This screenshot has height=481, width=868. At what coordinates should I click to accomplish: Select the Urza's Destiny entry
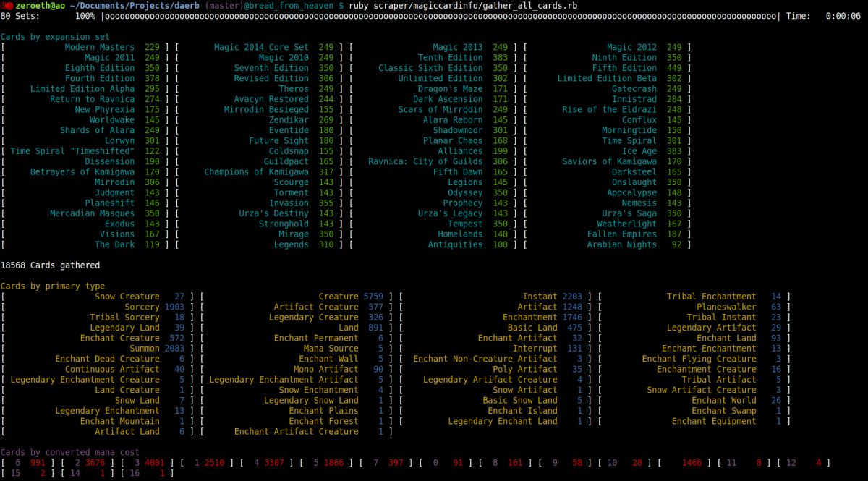coord(286,214)
